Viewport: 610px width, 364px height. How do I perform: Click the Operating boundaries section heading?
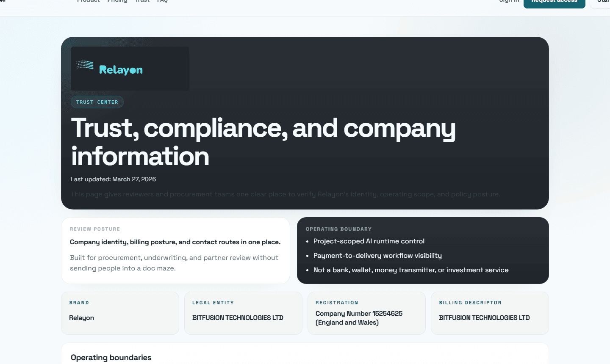coord(111,358)
